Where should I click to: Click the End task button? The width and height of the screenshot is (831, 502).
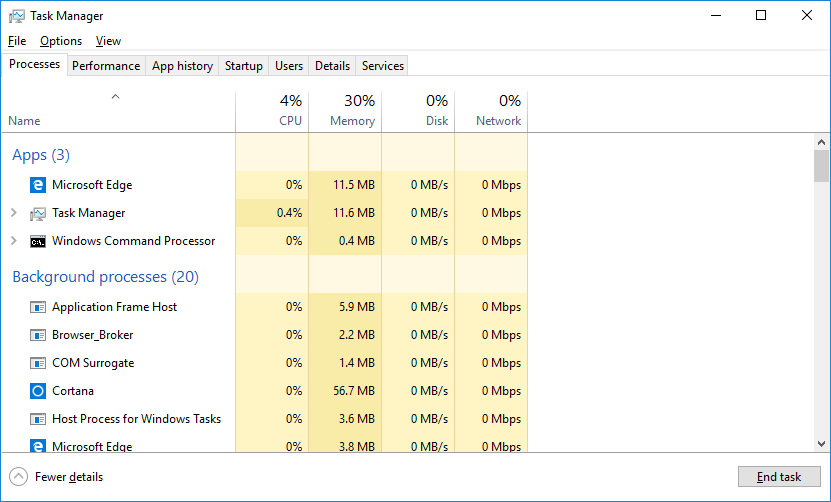point(779,477)
